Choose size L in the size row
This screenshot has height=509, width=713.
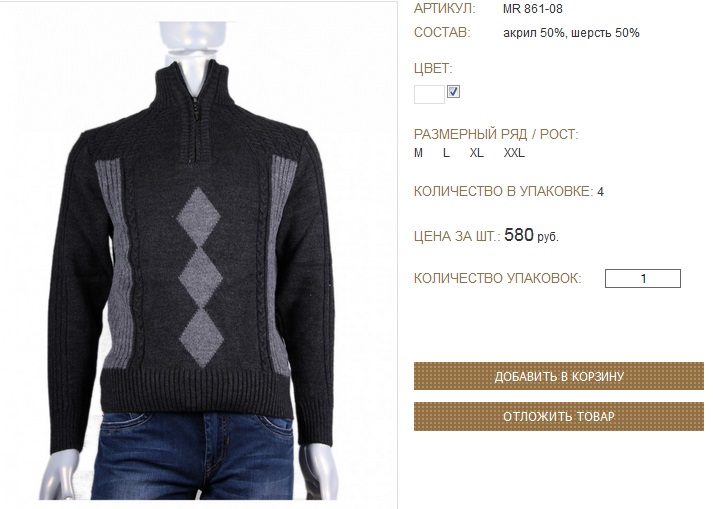[447, 153]
